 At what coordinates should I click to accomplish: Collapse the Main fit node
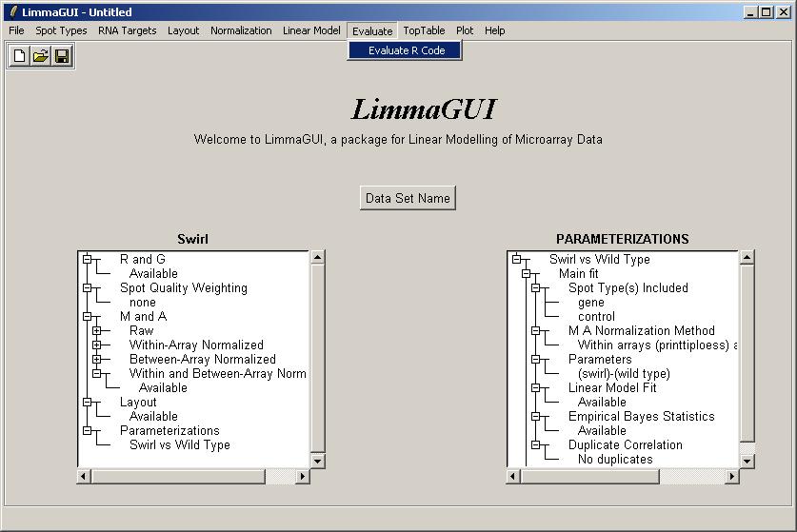click(x=526, y=274)
